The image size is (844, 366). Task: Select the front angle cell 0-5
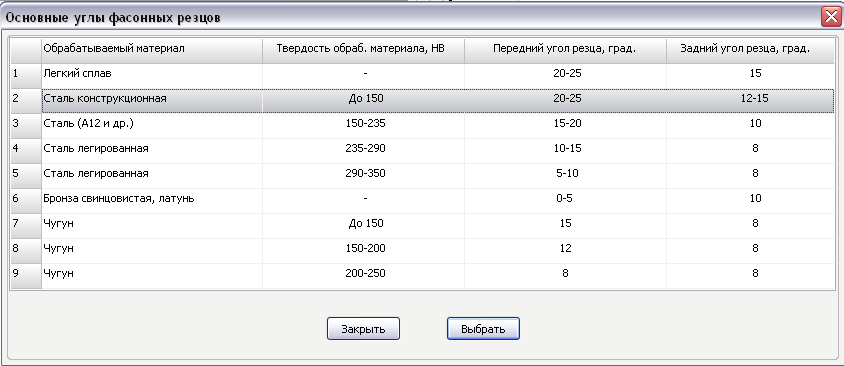point(565,199)
